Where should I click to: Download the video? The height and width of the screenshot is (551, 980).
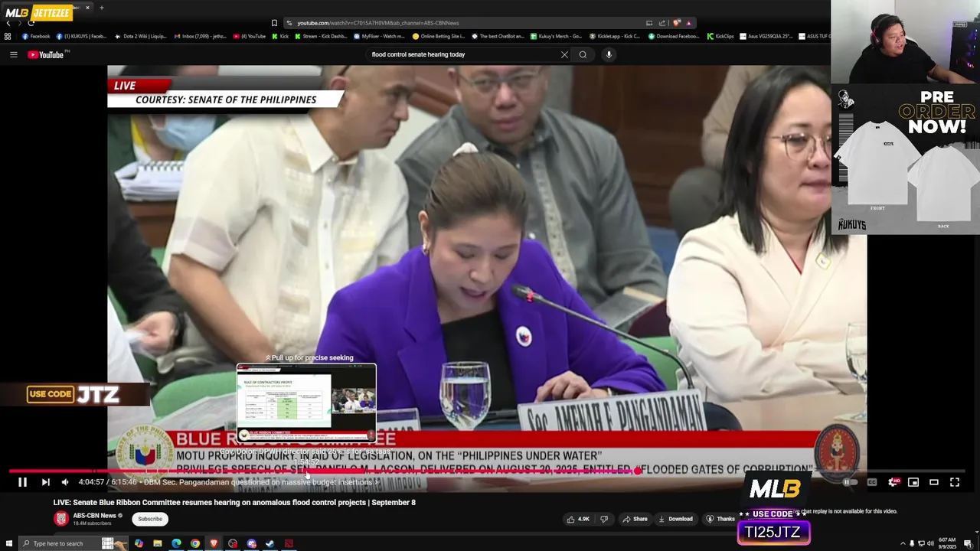(x=675, y=519)
